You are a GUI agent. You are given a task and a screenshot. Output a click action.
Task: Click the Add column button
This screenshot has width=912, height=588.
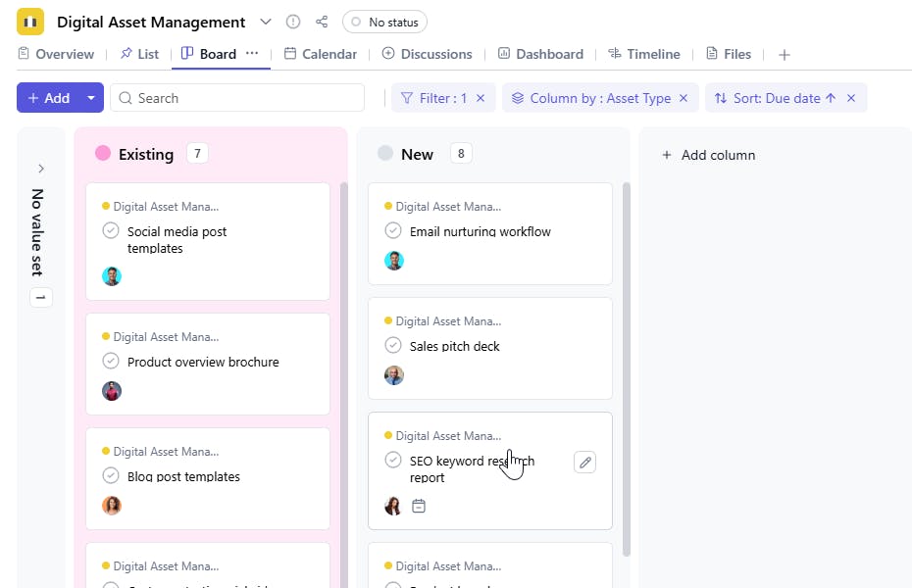pyautogui.click(x=708, y=155)
